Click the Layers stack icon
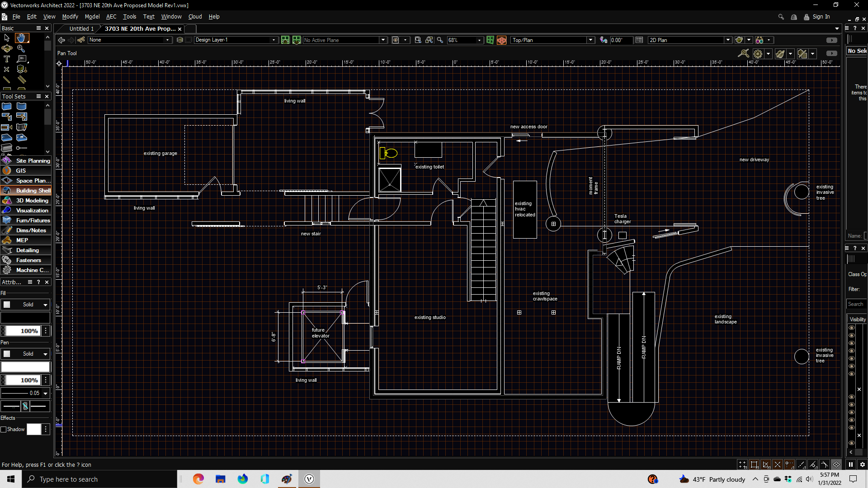The height and width of the screenshot is (488, 868). coord(179,40)
